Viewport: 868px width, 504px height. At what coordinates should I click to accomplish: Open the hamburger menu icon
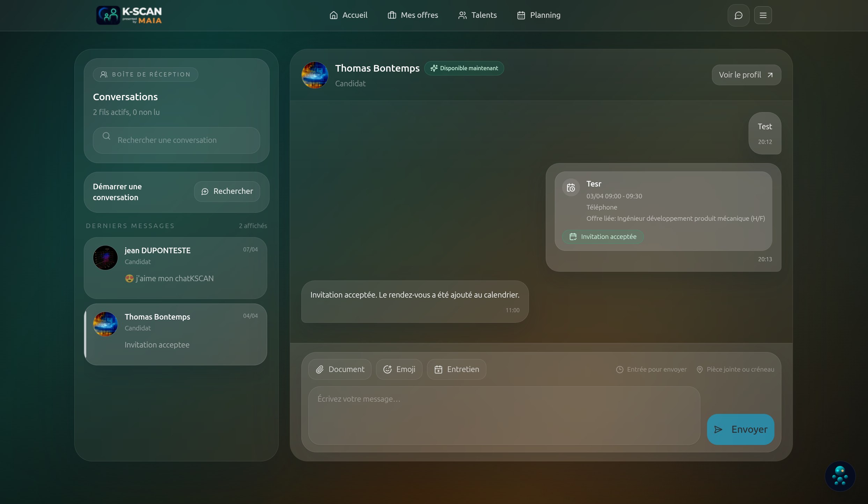[763, 15]
